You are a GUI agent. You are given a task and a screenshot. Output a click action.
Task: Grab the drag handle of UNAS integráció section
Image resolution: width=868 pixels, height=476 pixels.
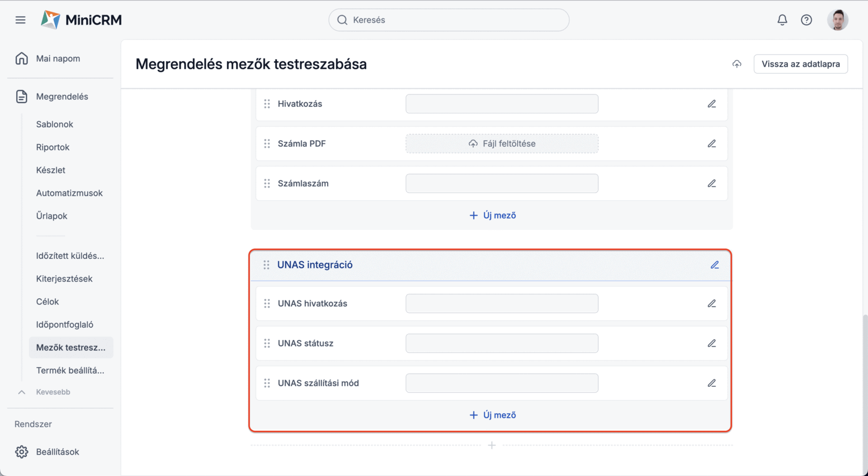266,265
